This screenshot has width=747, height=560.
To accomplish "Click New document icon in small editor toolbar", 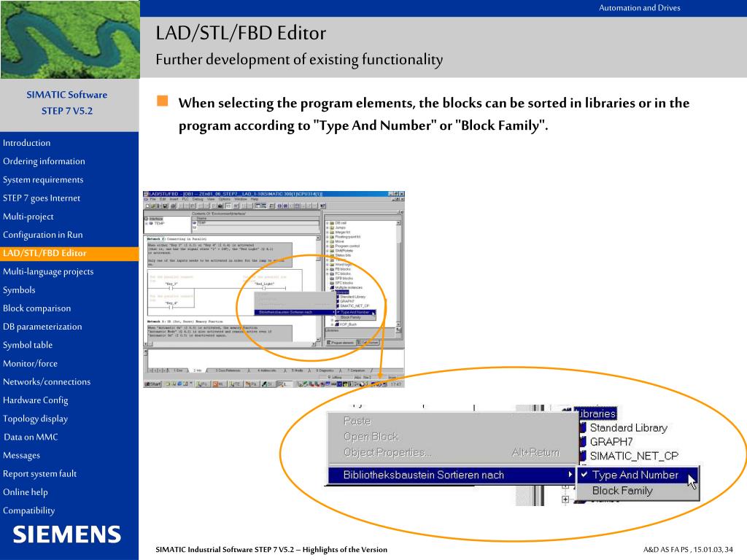I will tap(147, 206).
